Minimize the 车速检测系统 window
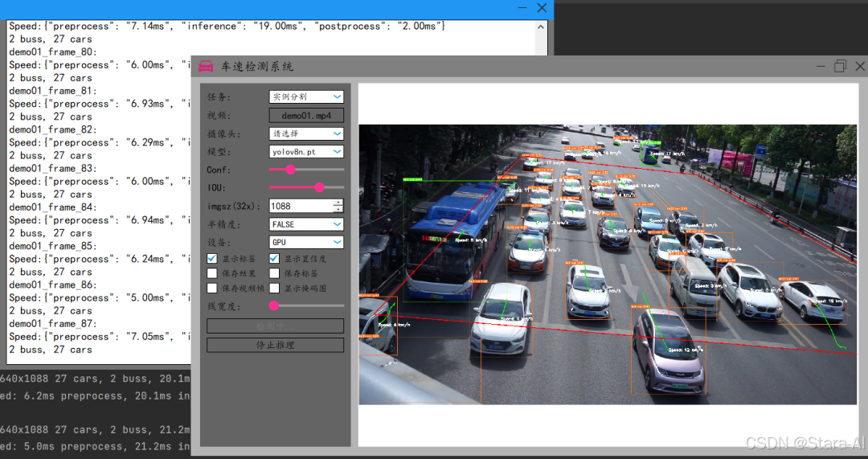The width and height of the screenshot is (868, 459). (x=821, y=66)
